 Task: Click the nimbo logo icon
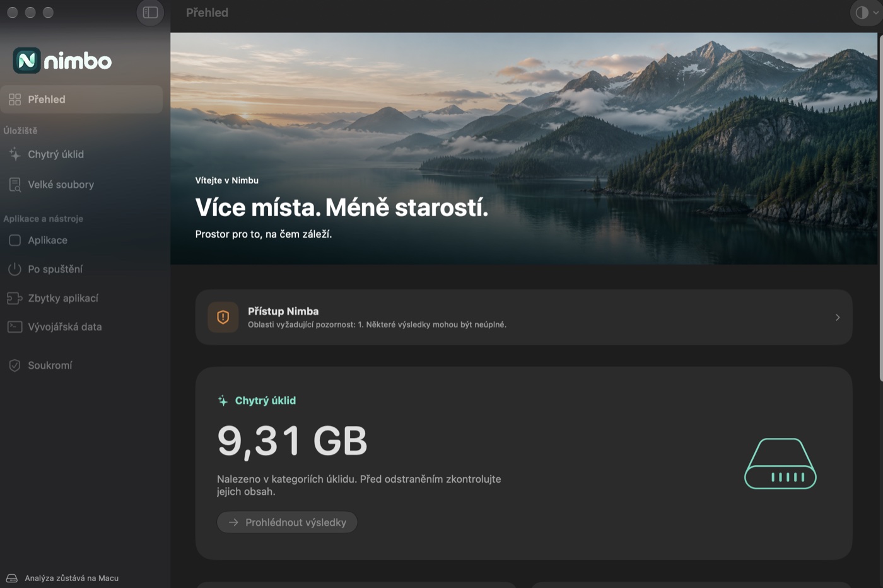(26, 61)
